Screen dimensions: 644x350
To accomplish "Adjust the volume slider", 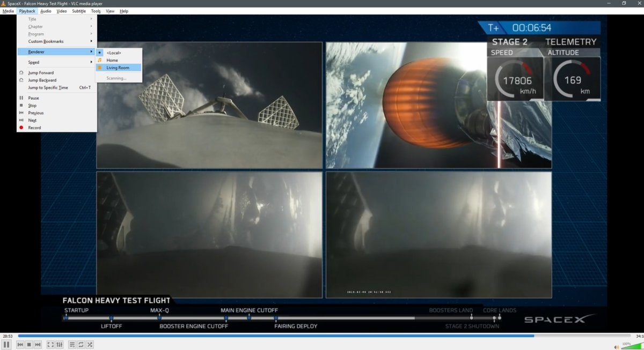I will point(632,346).
